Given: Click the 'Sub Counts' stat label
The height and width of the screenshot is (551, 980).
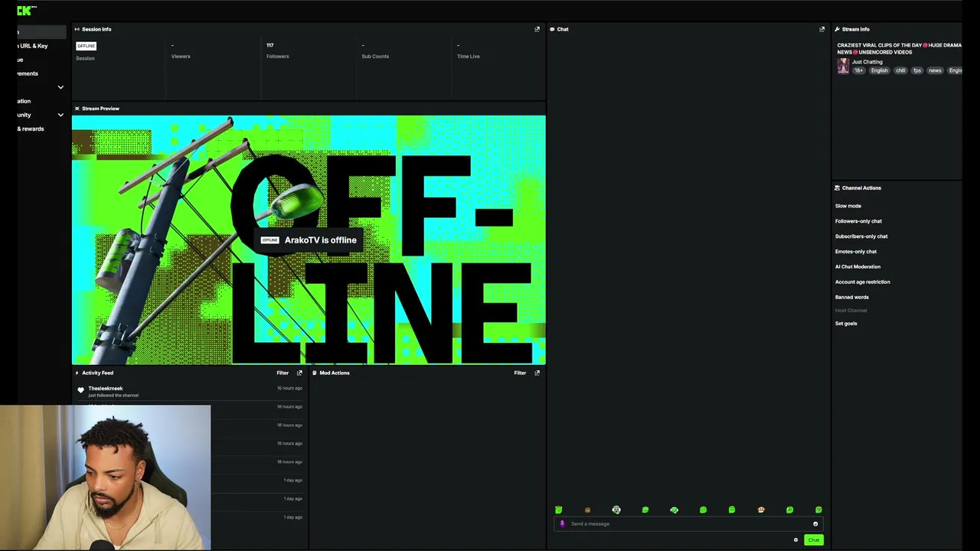Looking at the screenshot, I should click(375, 57).
